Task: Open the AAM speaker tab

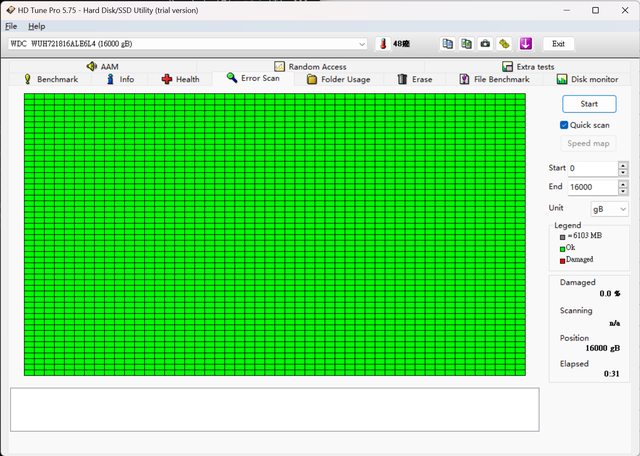Action: (x=102, y=66)
